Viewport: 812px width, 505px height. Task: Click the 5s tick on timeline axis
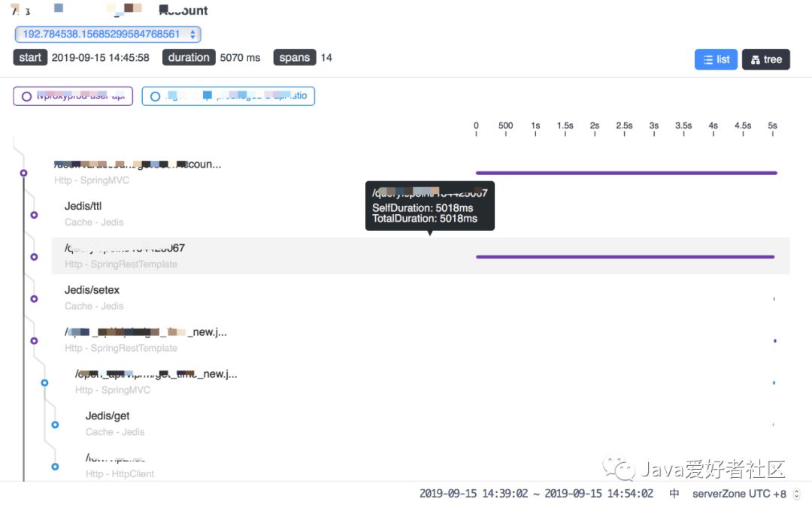pyautogui.click(x=772, y=129)
